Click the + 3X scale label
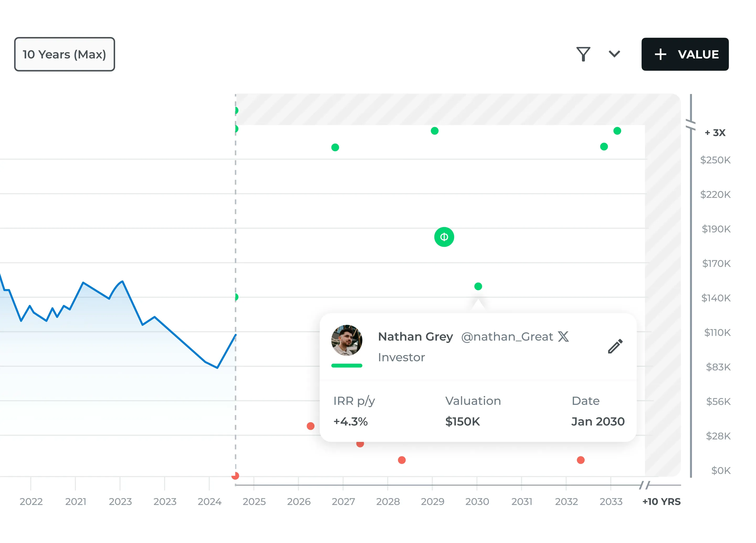This screenshot has width=756, height=543. click(x=715, y=133)
